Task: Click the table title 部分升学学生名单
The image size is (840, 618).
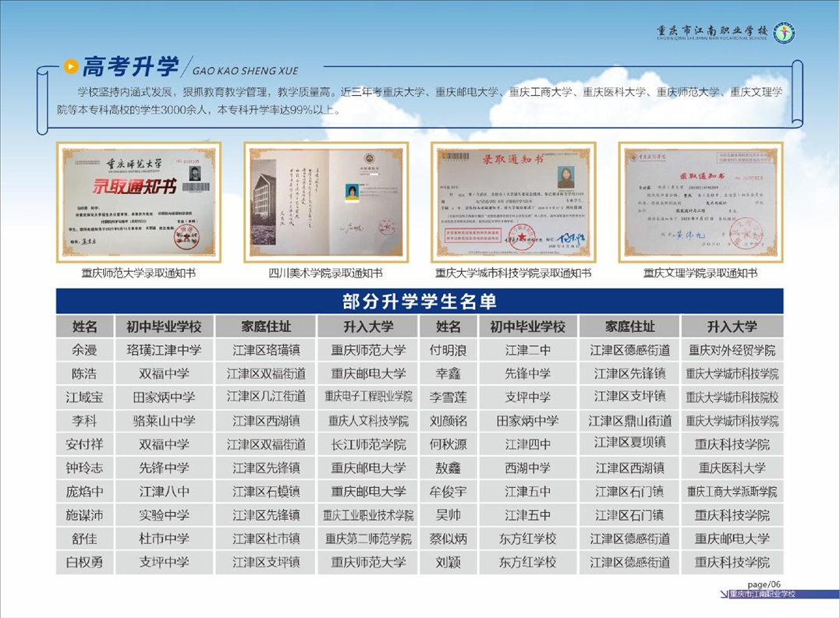Action: click(420, 302)
